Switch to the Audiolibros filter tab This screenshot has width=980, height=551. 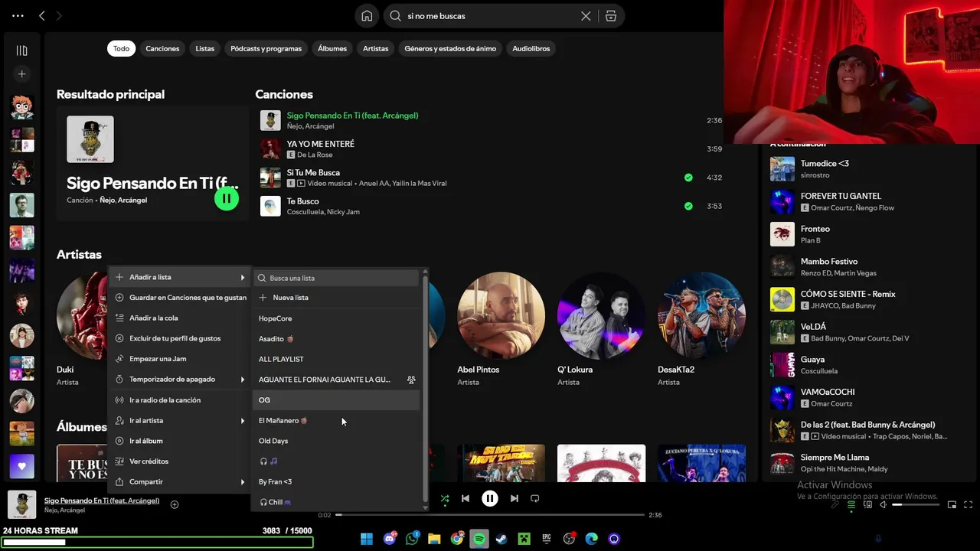click(x=531, y=48)
